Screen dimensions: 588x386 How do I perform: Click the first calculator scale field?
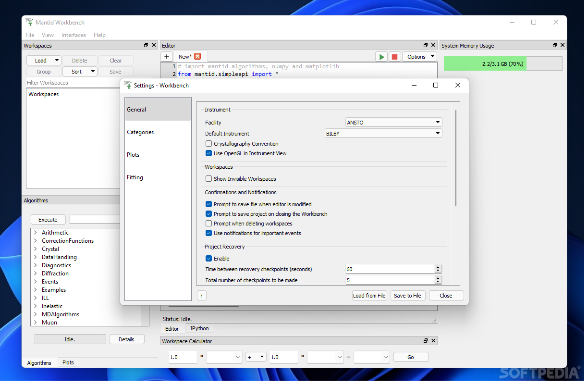point(183,357)
